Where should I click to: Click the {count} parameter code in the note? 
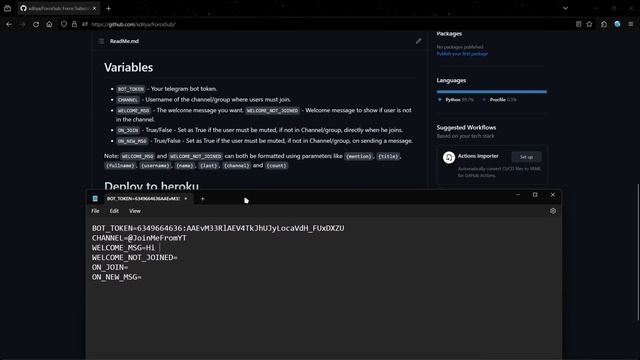276,166
